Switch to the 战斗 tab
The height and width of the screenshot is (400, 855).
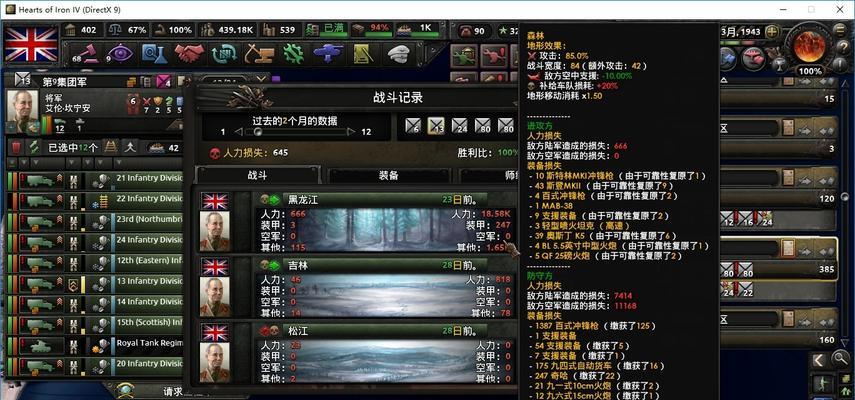(258, 175)
